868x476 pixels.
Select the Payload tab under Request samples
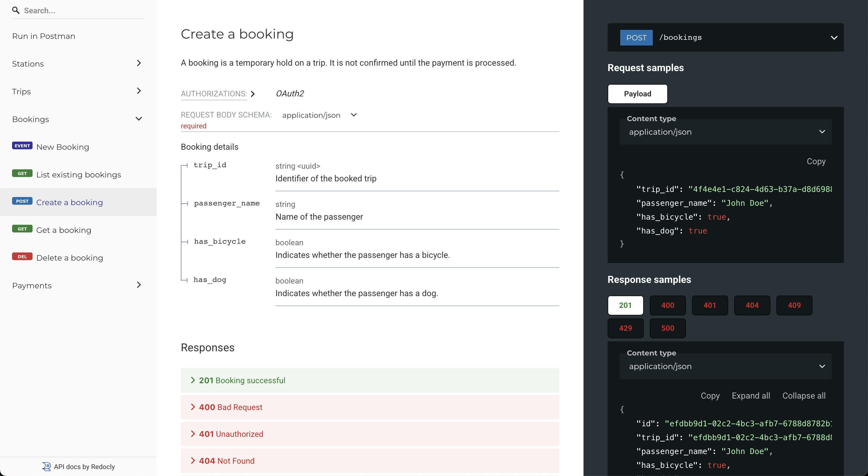[637, 94]
